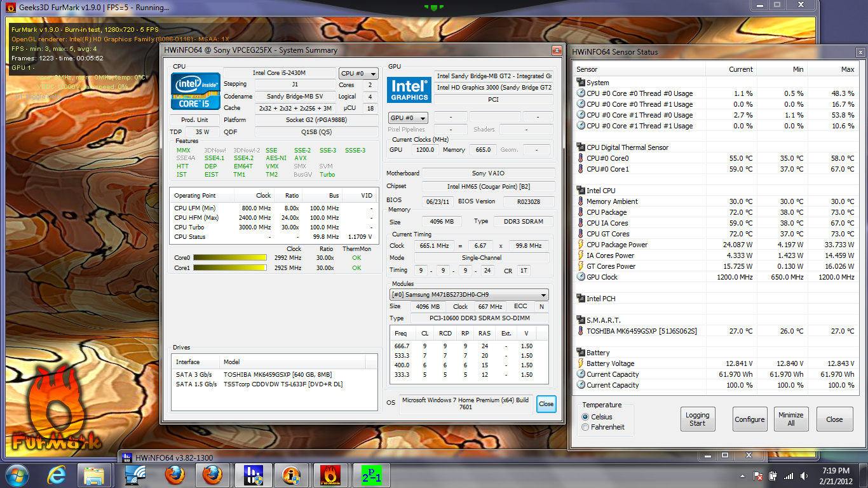This screenshot has height=488, width=868.
Task: Open Prime95 green taskbar icon
Action: (x=370, y=475)
